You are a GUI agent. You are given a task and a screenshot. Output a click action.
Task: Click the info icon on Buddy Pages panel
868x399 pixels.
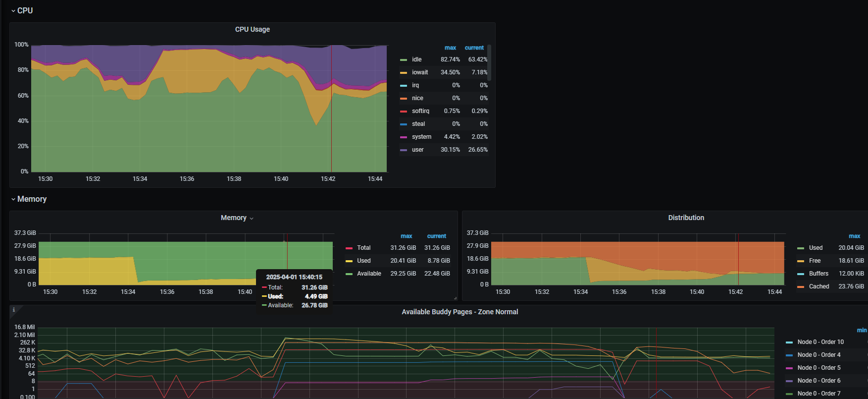point(14,310)
